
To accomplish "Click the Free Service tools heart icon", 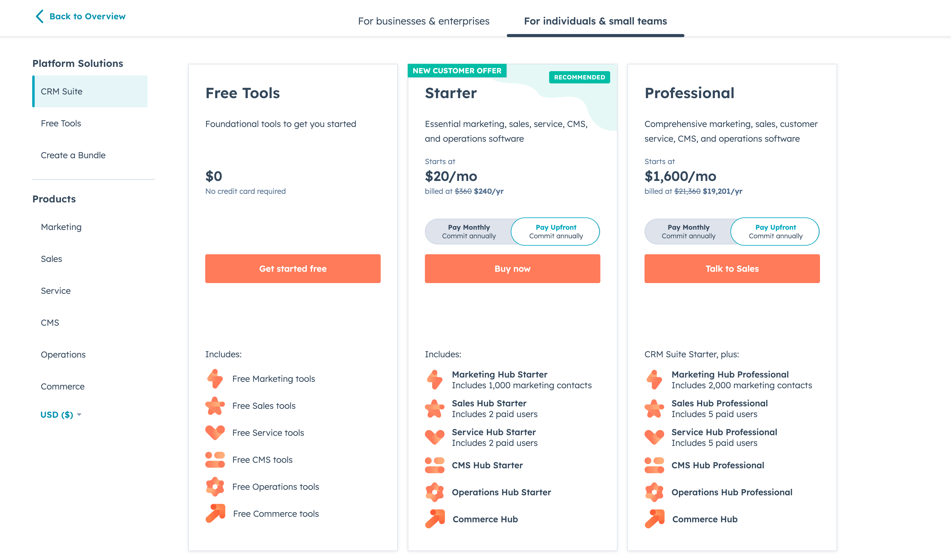I will coord(215,432).
